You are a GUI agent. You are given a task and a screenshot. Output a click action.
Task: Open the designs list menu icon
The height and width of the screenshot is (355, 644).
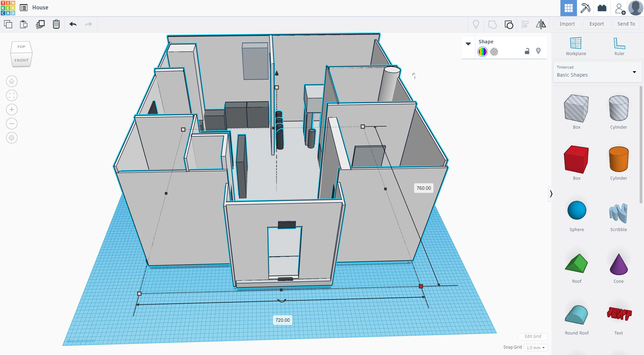coord(23,7)
